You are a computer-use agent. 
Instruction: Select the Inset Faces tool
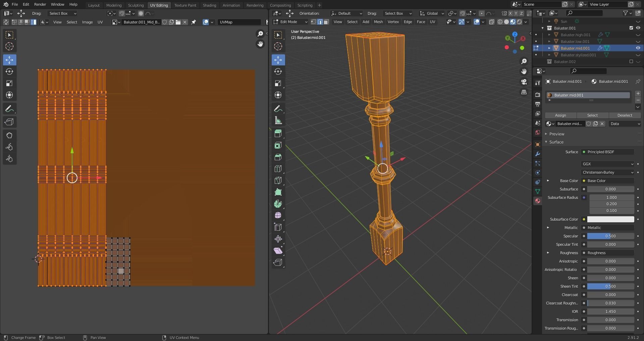pyautogui.click(x=278, y=145)
